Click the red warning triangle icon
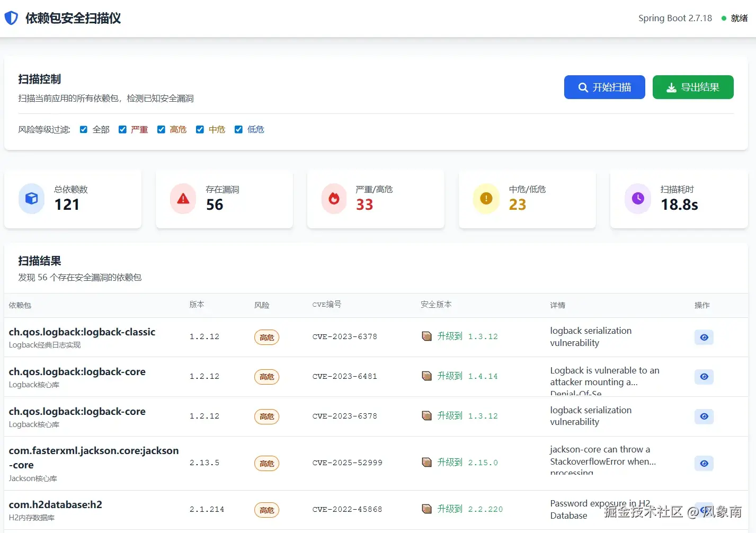This screenshot has width=756, height=533. pyautogui.click(x=183, y=199)
